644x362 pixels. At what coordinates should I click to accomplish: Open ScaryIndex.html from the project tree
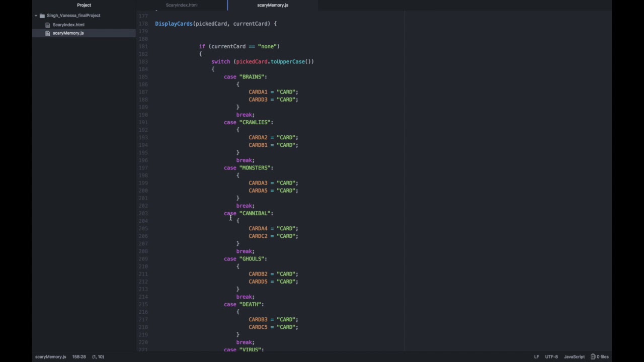pyautogui.click(x=68, y=25)
